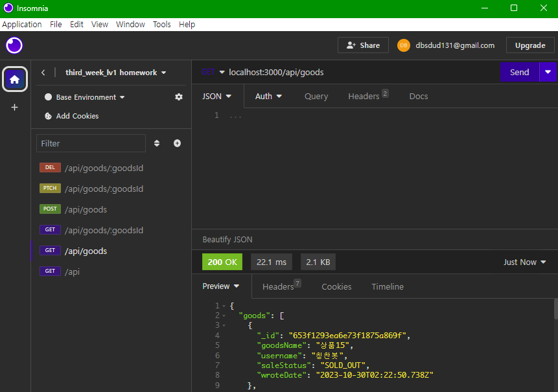Switch to the Docs tab
Viewport: 558px width, 392px height.
click(419, 97)
